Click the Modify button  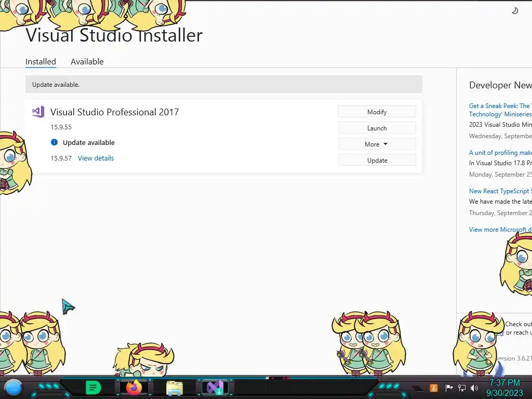click(x=377, y=112)
